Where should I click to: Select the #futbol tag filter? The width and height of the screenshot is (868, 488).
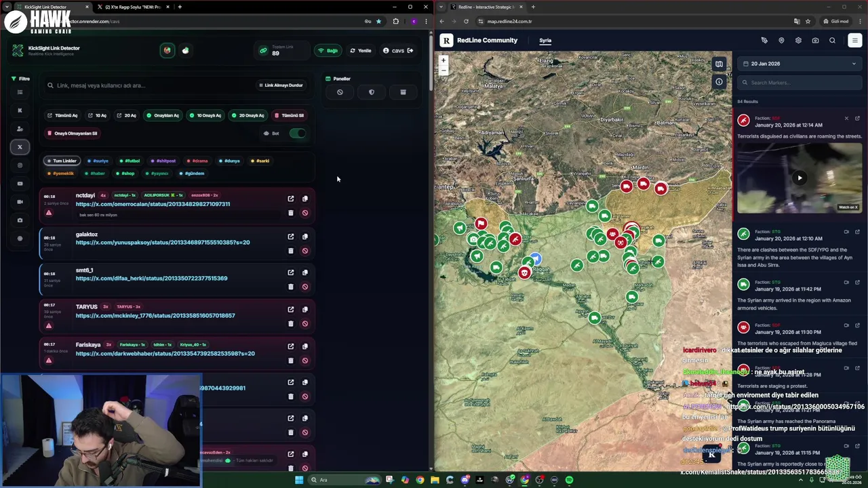point(130,161)
